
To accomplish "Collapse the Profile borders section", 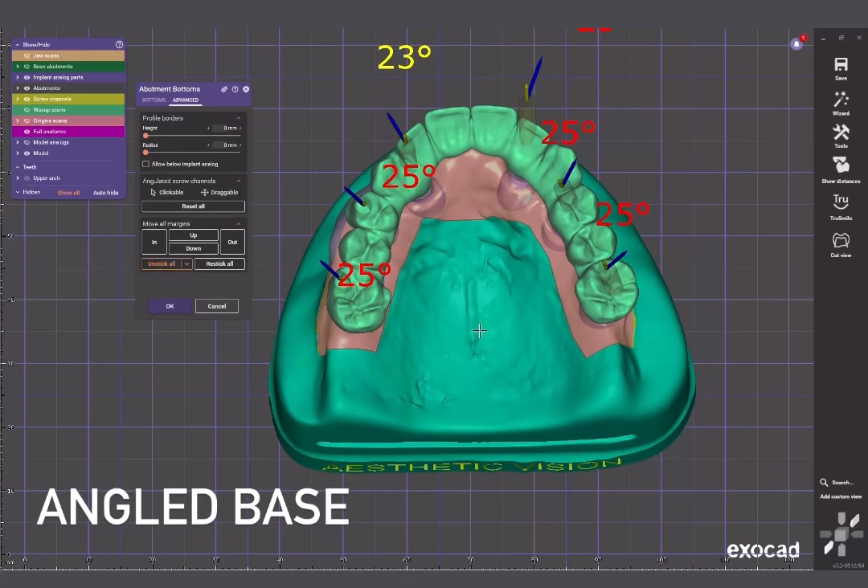I will 239,118.
